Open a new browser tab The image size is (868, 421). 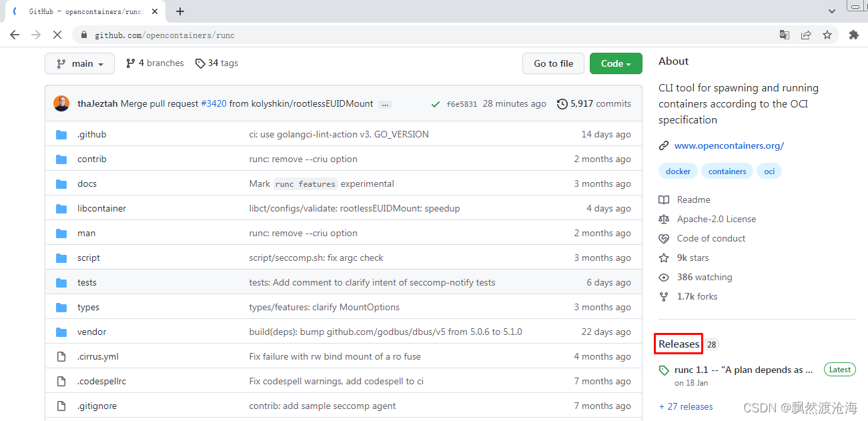180,11
